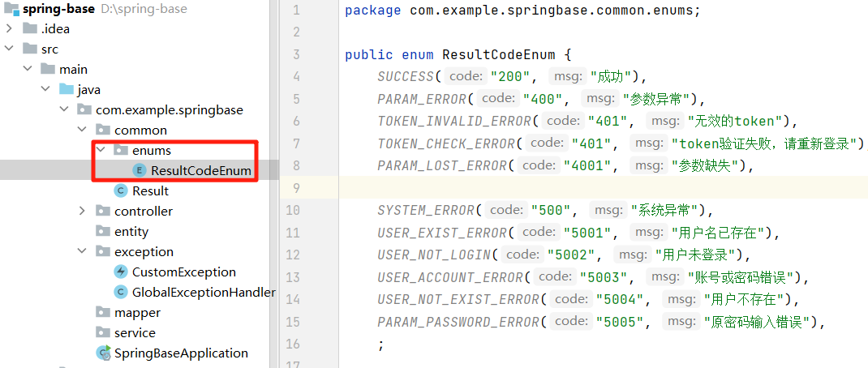Click the PARAM_ERROR enum constant
This screenshot has height=368, width=868.
click(422, 99)
